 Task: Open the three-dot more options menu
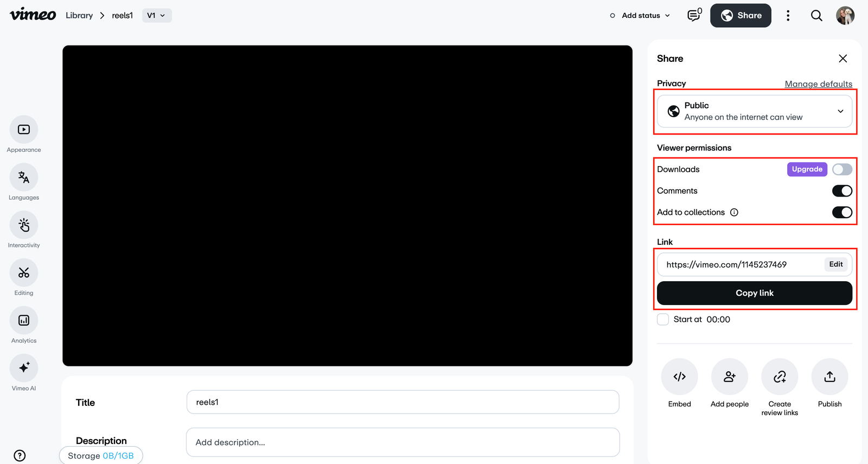pos(788,15)
